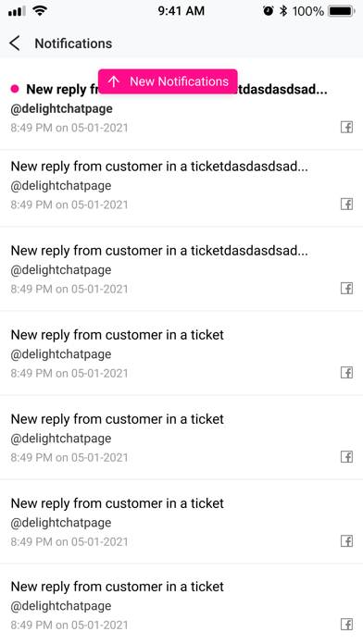
Task: Tap the back arrow beside Notifications
Action: click(15, 43)
